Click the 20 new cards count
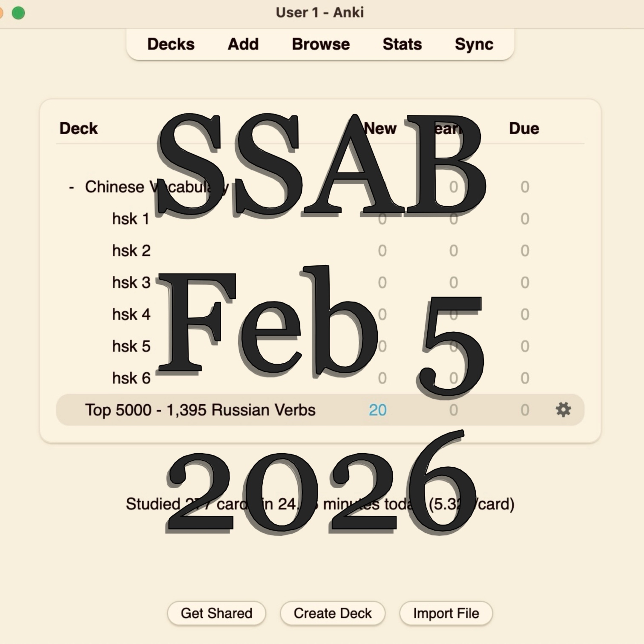The width and height of the screenshot is (644, 644). point(377,410)
